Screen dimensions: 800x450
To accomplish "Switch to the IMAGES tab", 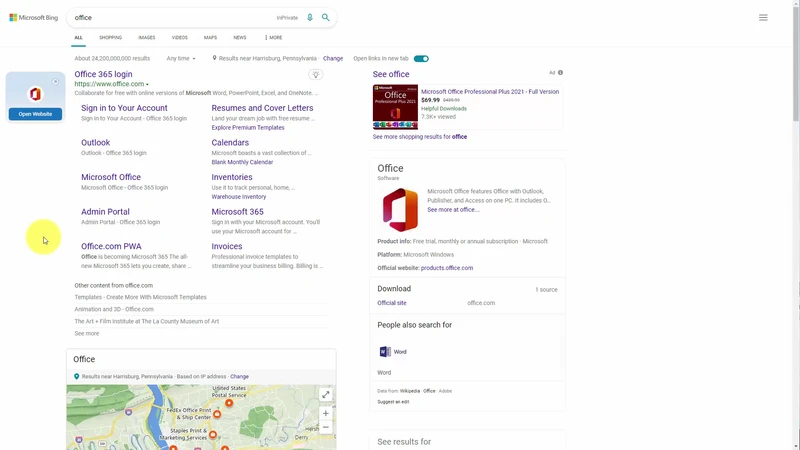I will [x=147, y=38].
